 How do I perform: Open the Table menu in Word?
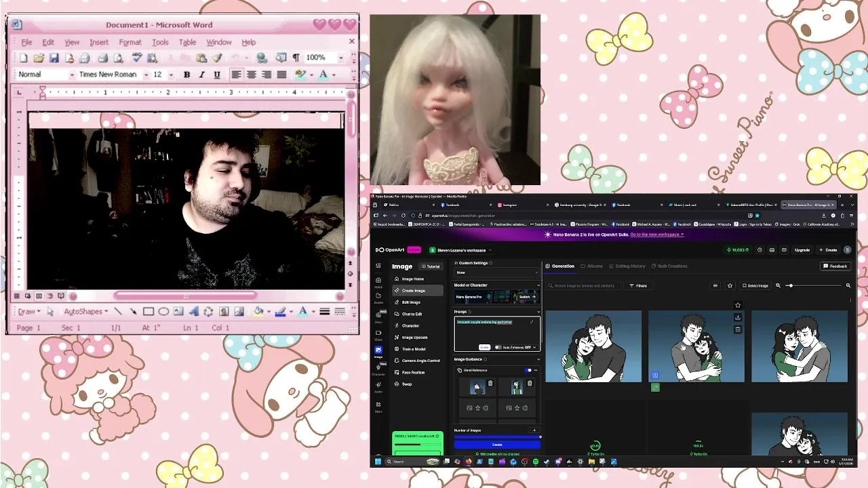point(188,42)
